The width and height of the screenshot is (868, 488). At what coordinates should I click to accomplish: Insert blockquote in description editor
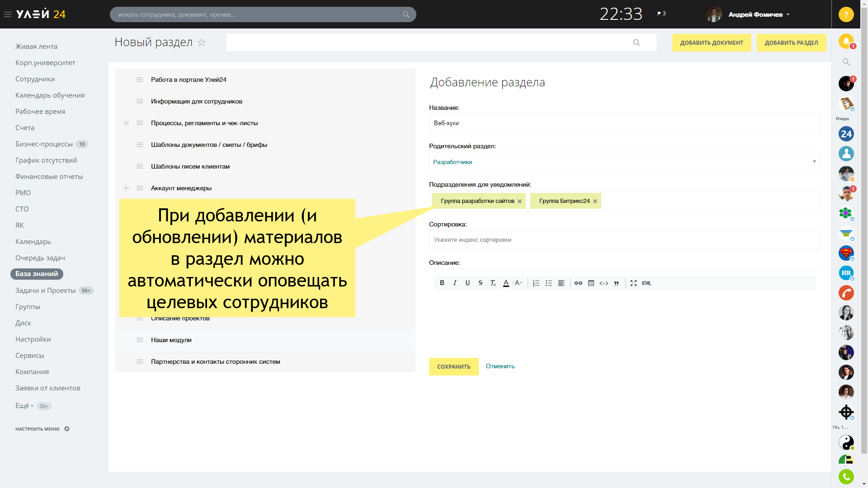point(616,283)
